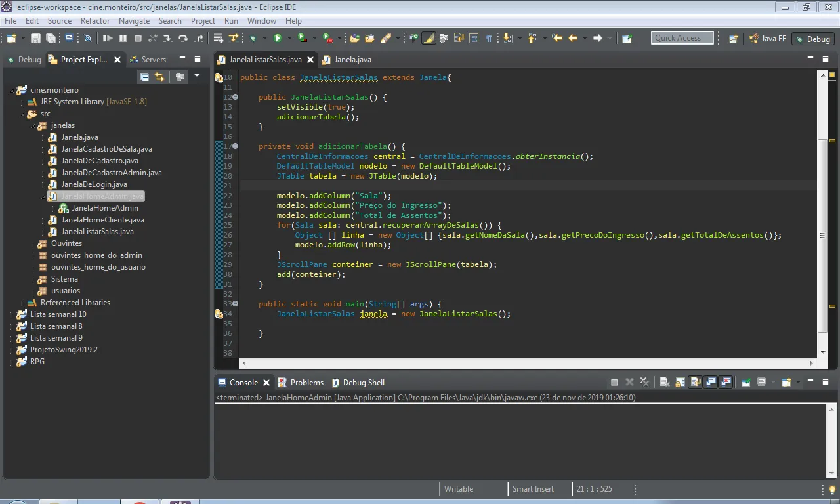Open Project Explorer View Menu dropdown
Viewport: 840px width, 504px height.
pos(197,76)
